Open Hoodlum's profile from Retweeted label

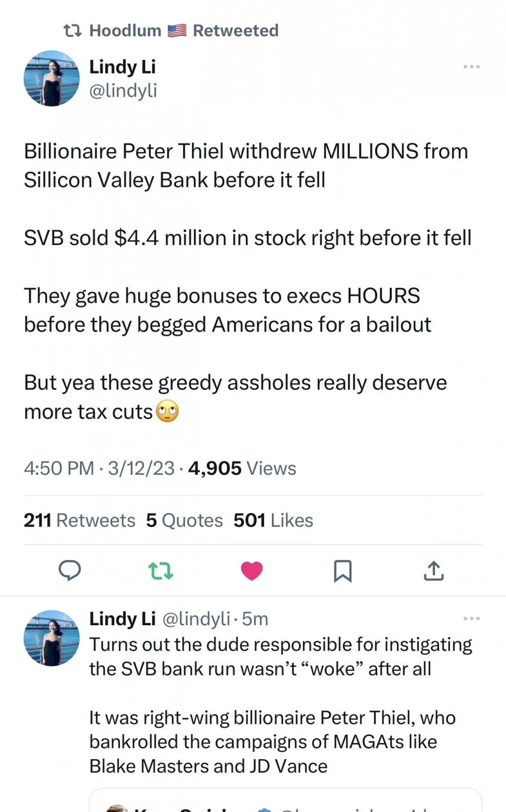126,31
